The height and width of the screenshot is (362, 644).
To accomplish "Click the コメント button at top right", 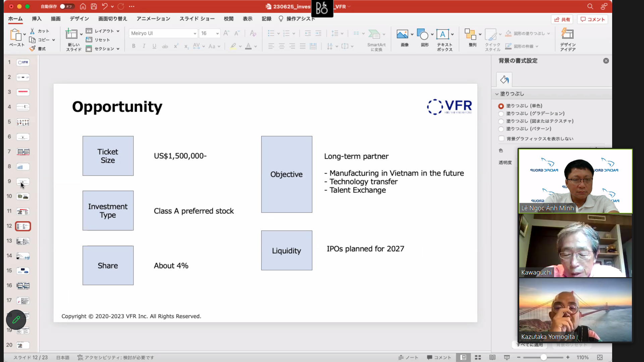I will [593, 19].
